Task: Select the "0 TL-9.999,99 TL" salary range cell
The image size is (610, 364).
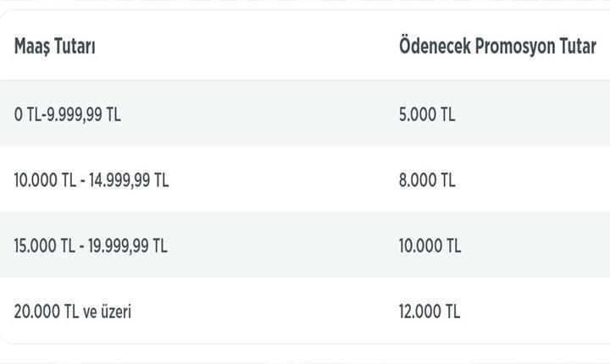Action: click(x=67, y=114)
